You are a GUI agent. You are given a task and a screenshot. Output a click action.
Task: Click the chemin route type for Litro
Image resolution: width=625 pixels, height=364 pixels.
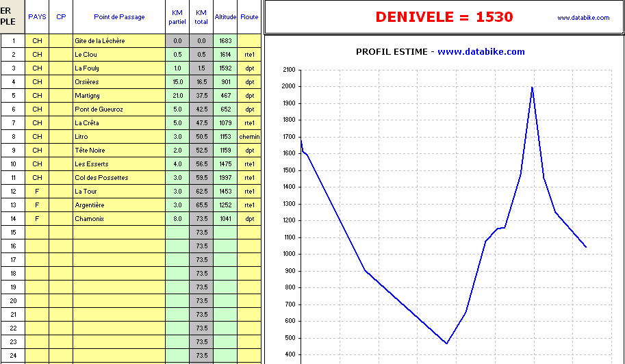pos(250,137)
